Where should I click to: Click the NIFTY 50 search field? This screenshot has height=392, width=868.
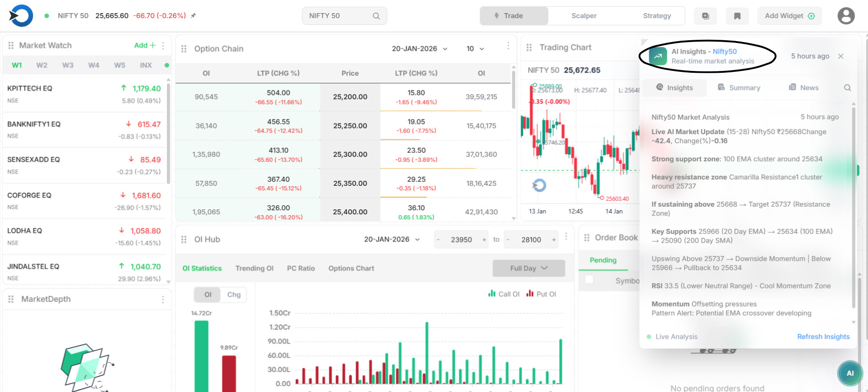tap(344, 16)
